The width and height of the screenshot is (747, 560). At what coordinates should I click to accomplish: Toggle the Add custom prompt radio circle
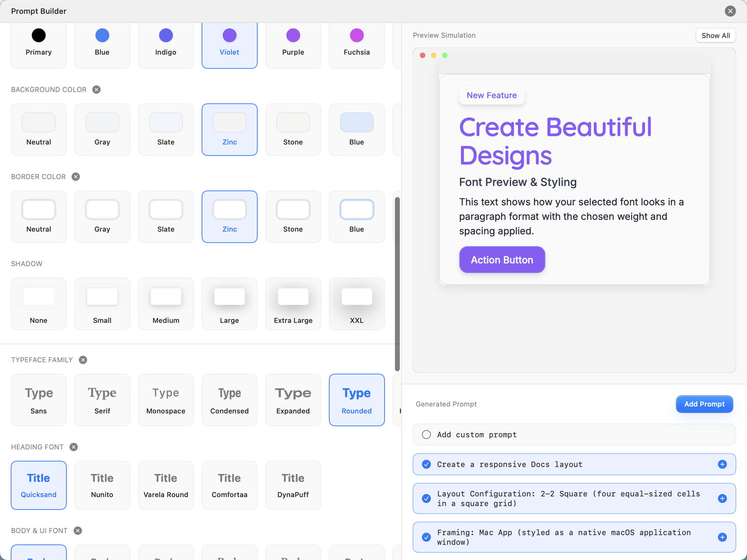point(426,435)
